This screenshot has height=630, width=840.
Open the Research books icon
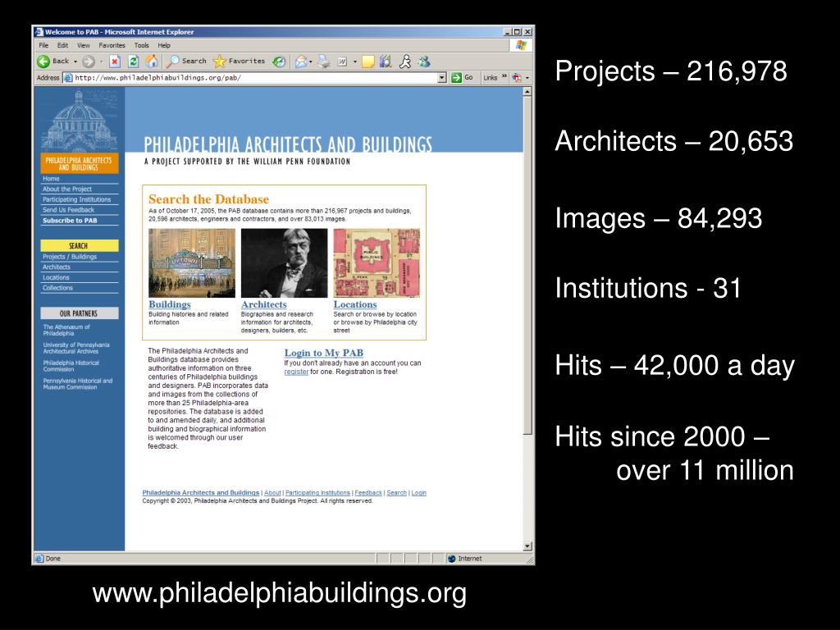(x=386, y=62)
